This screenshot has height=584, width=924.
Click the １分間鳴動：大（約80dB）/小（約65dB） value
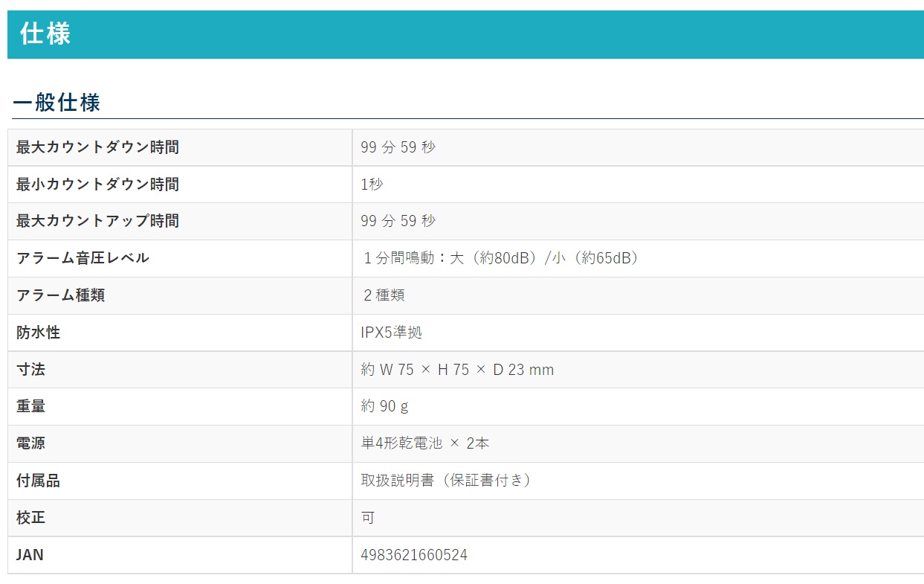(500, 258)
